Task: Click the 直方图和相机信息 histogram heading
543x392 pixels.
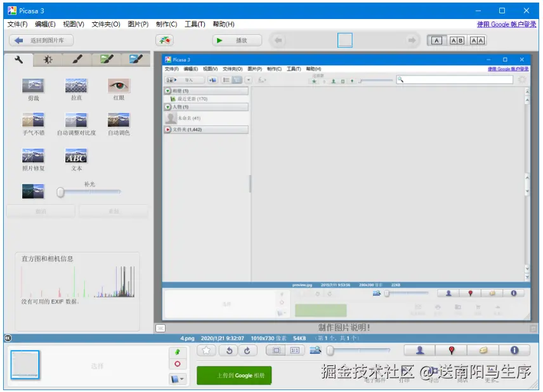Action: [x=47, y=259]
